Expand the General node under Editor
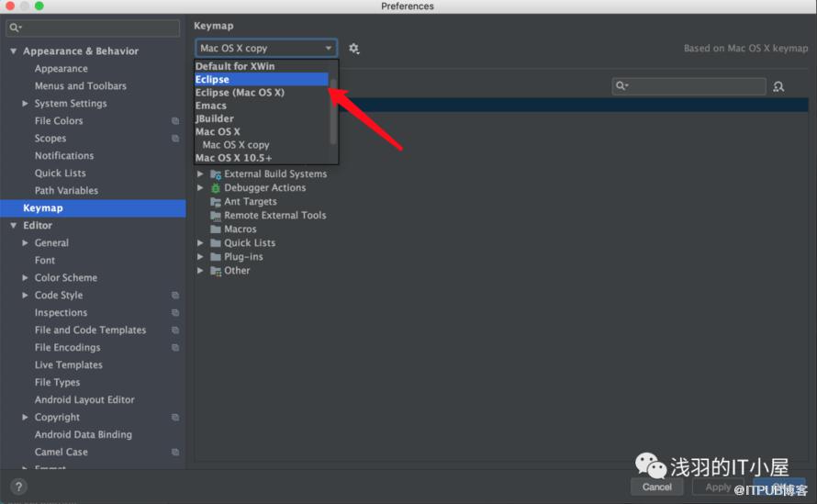This screenshot has width=817, height=504. pos(25,243)
